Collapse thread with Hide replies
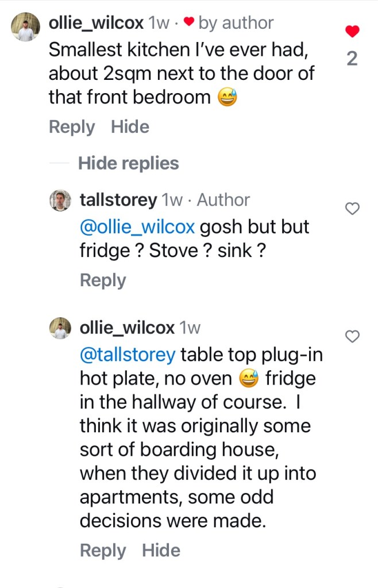378x588 pixels. (128, 163)
